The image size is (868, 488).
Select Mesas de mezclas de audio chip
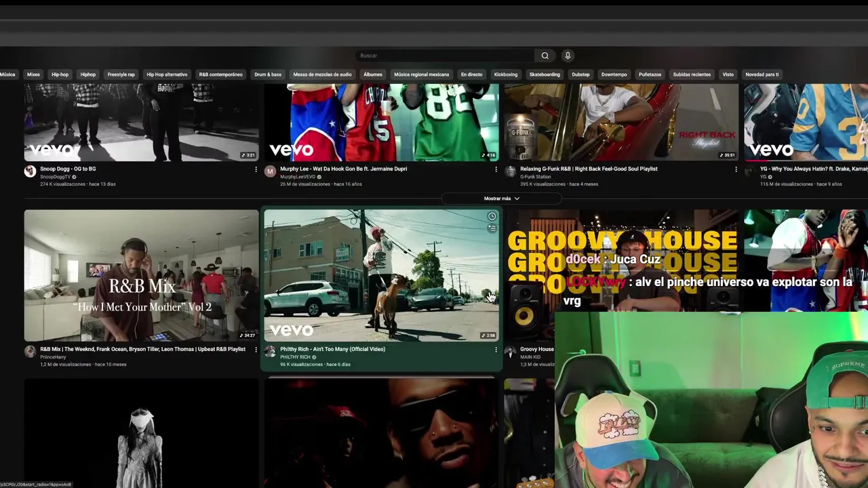click(x=322, y=75)
